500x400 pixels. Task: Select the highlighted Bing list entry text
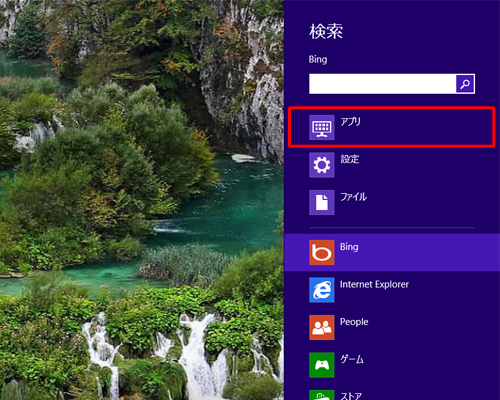[349, 247]
